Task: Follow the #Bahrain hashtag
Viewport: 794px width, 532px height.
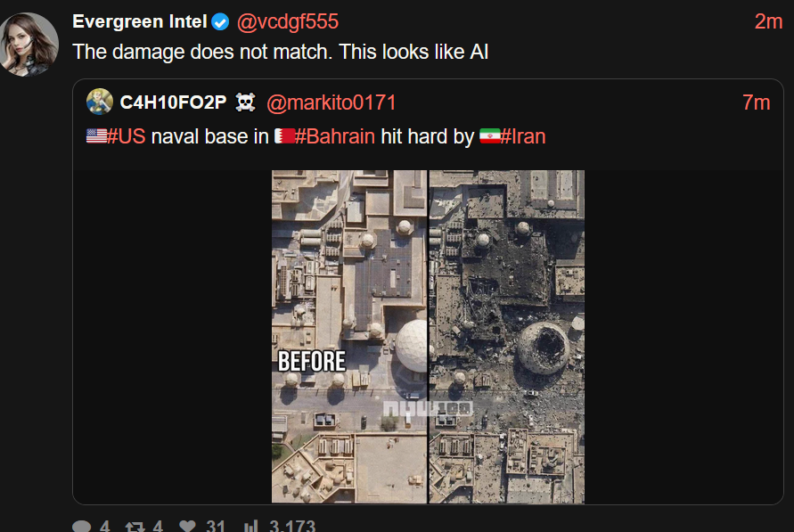Action: (335, 136)
